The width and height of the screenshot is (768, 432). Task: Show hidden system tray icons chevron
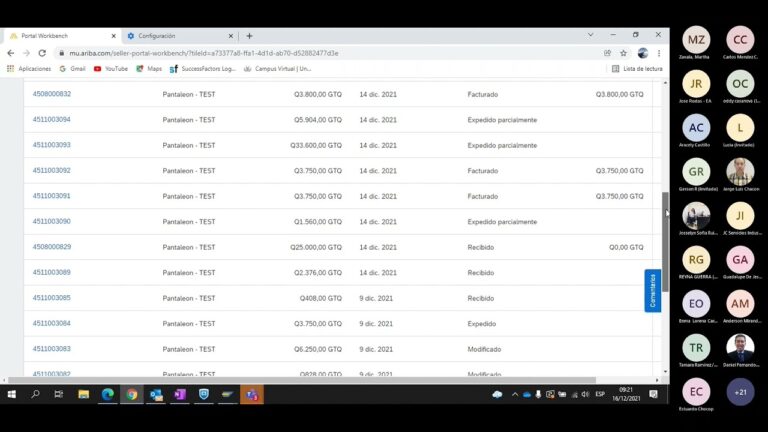[515, 394]
